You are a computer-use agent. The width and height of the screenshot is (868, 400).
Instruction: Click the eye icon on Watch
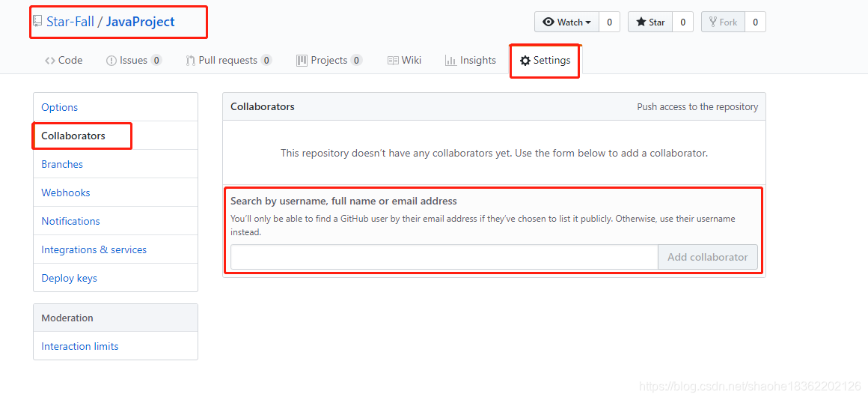point(548,22)
